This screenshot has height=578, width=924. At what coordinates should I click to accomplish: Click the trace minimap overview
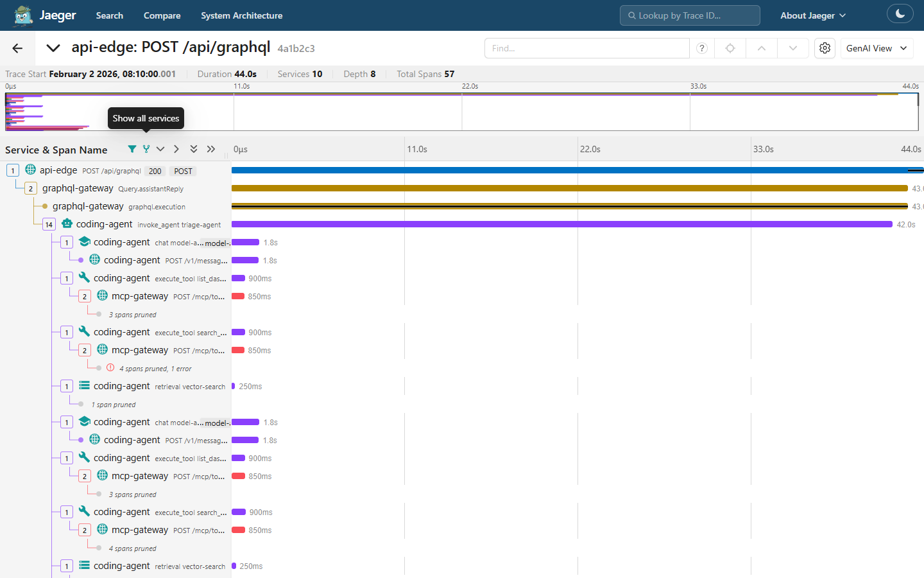coord(462,112)
